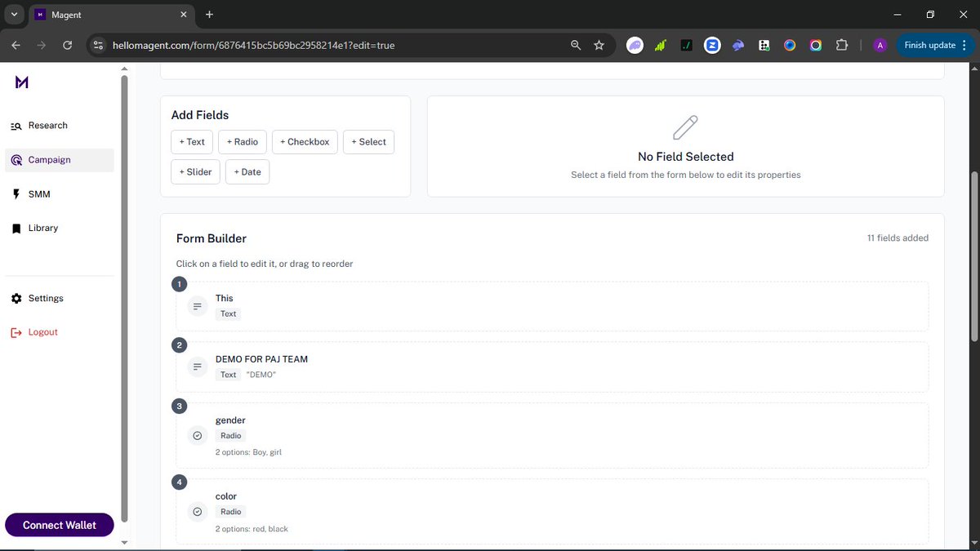Click the site information icon in address bar
Image resolution: width=980 pixels, height=551 pixels.
[98, 46]
